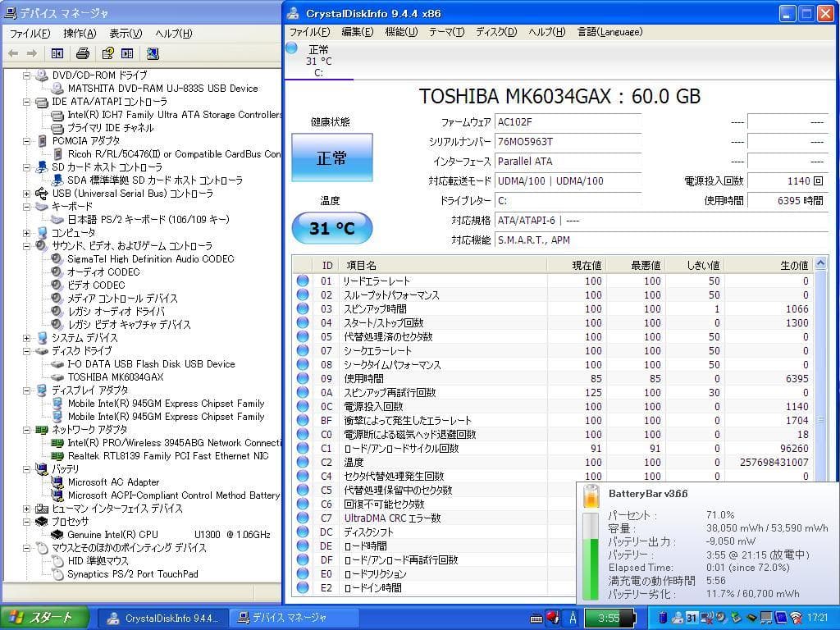This screenshot has height=630, width=840.
Task: Click the 電源投入回数 value 1140 回
Action: pos(787,181)
